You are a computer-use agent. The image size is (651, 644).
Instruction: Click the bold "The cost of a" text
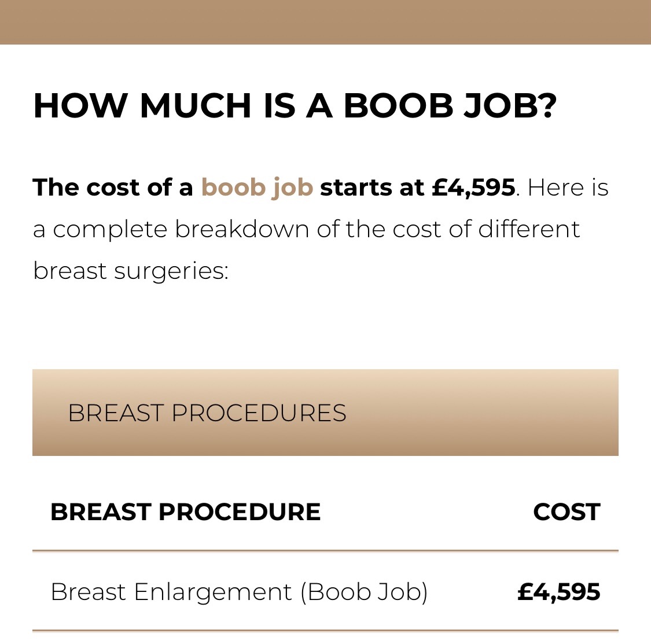click(x=113, y=187)
